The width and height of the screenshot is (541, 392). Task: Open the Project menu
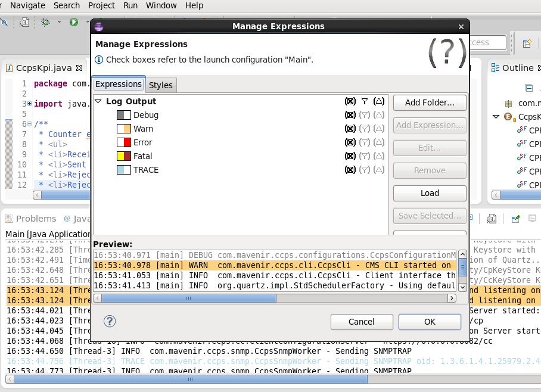click(x=101, y=5)
